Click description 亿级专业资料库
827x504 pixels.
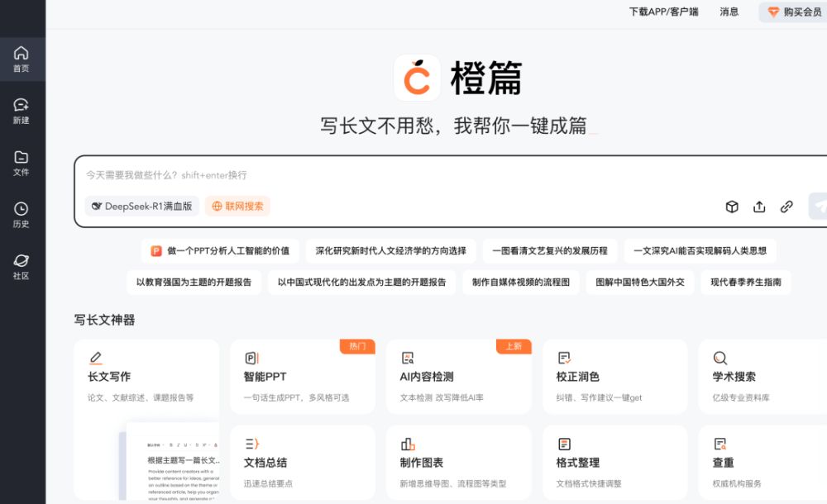click(741, 397)
